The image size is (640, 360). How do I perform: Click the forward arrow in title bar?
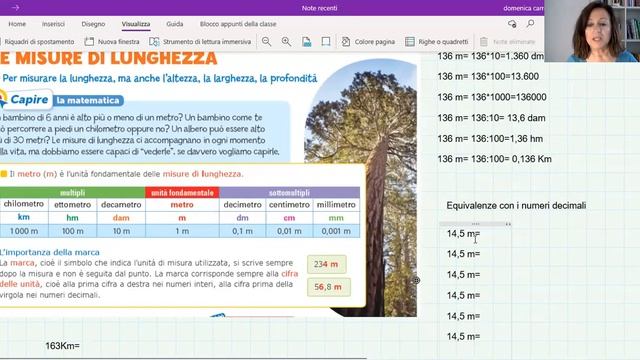coord(16,8)
